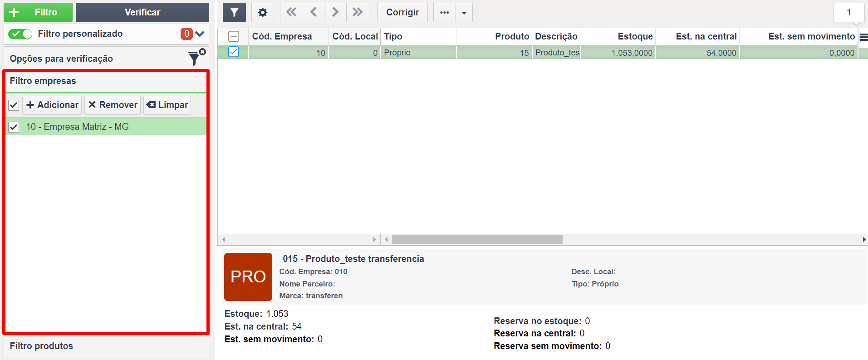Click the record count box showing 1
Screen dimensions: 868x360
(849, 12)
